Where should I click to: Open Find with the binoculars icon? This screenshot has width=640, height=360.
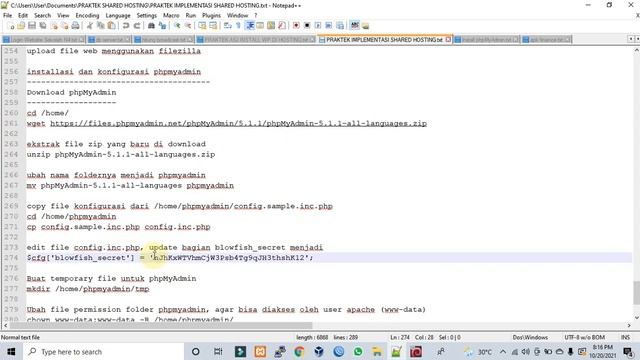tap(151, 26)
